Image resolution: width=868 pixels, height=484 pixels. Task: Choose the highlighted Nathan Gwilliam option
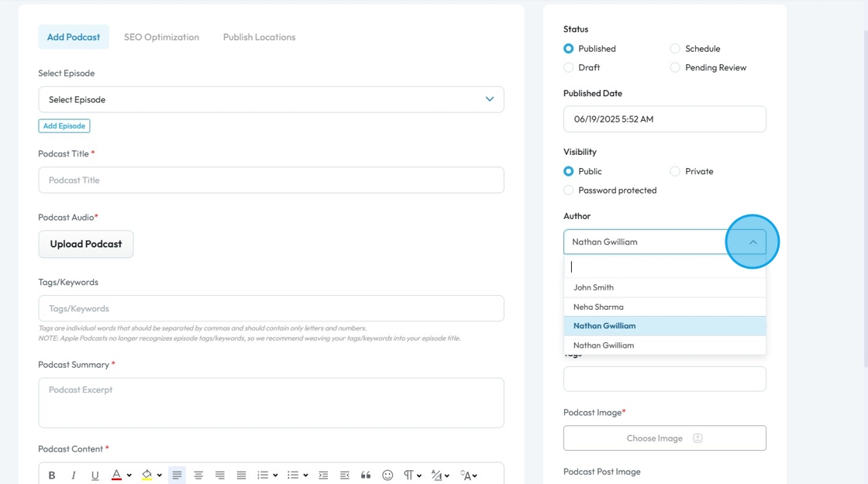665,326
